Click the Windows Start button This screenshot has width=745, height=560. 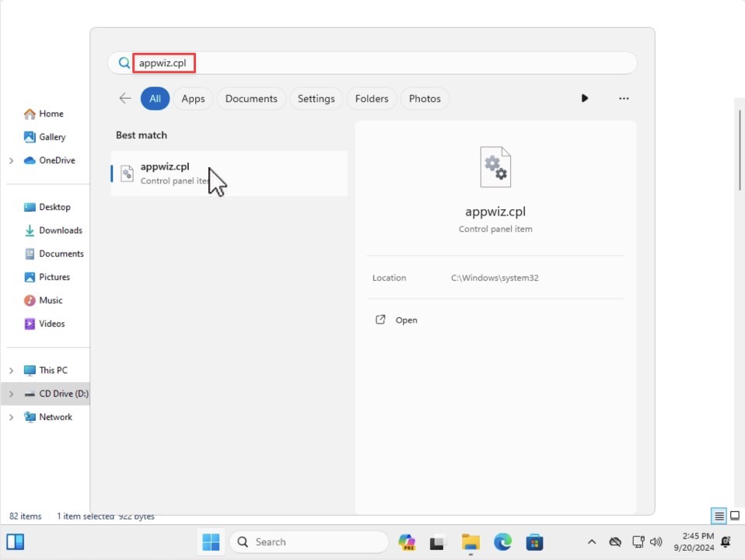[x=211, y=542]
